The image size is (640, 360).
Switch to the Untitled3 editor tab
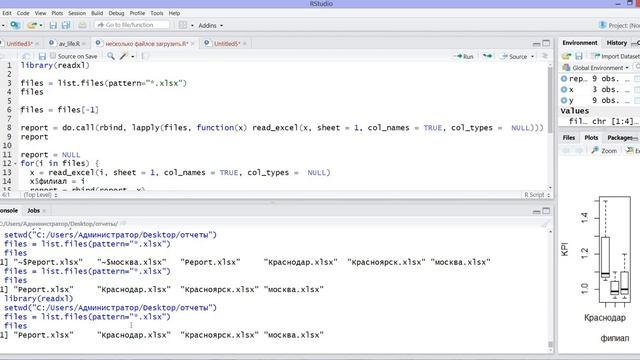(19, 43)
